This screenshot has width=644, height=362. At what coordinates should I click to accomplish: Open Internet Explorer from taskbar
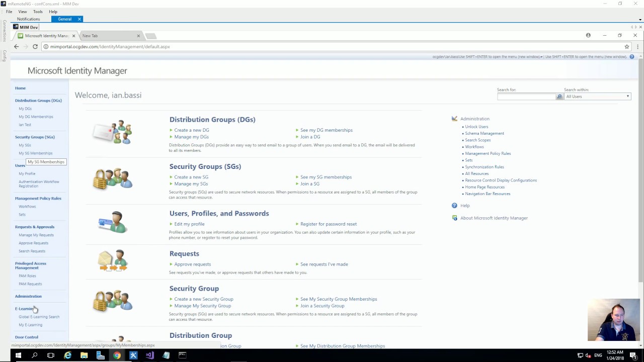pyautogui.click(x=67, y=355)
